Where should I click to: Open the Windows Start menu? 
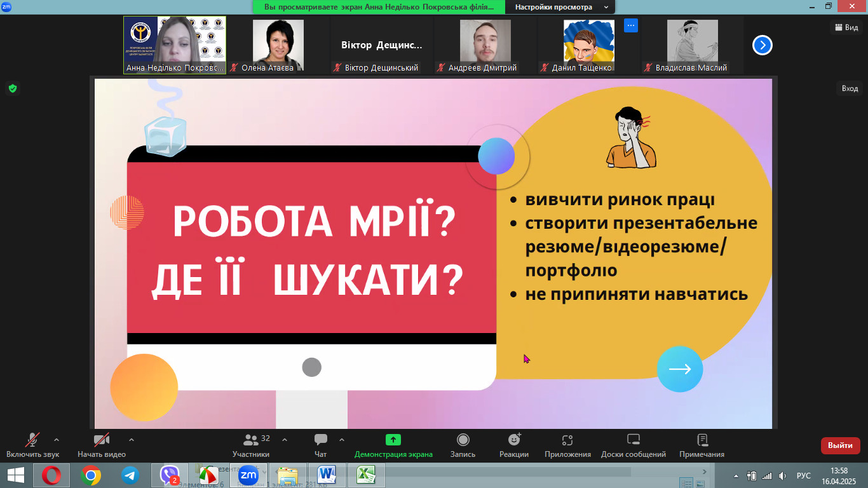pos(16,475)
